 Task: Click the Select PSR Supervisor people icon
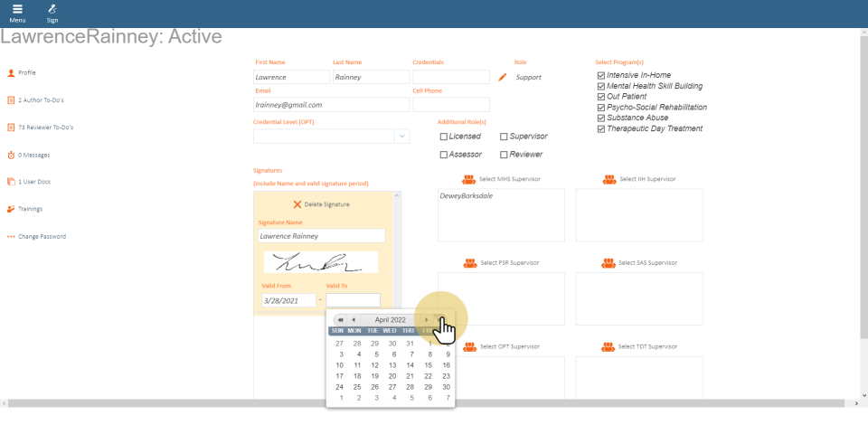pos(470,263)
